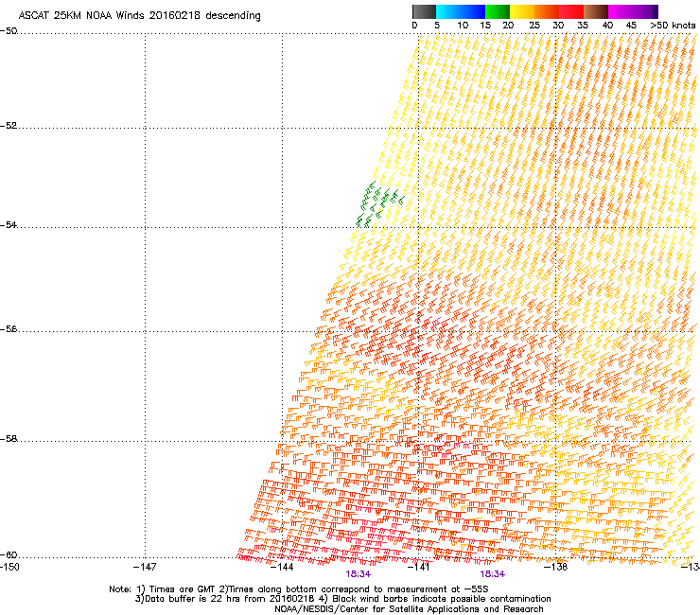Screen dimensions: 700x615
Task: Click the -150 longitude axis label
Action: click(x=10, y=567)
